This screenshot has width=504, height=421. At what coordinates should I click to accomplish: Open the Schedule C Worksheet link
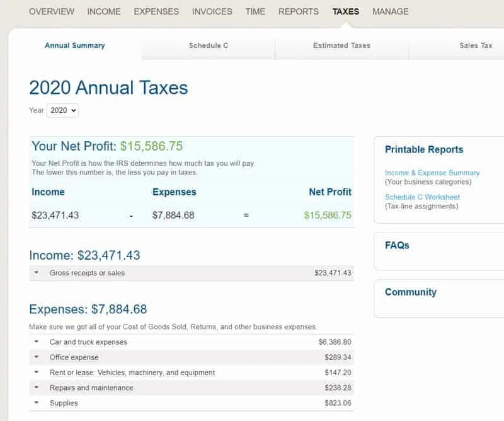422,197
